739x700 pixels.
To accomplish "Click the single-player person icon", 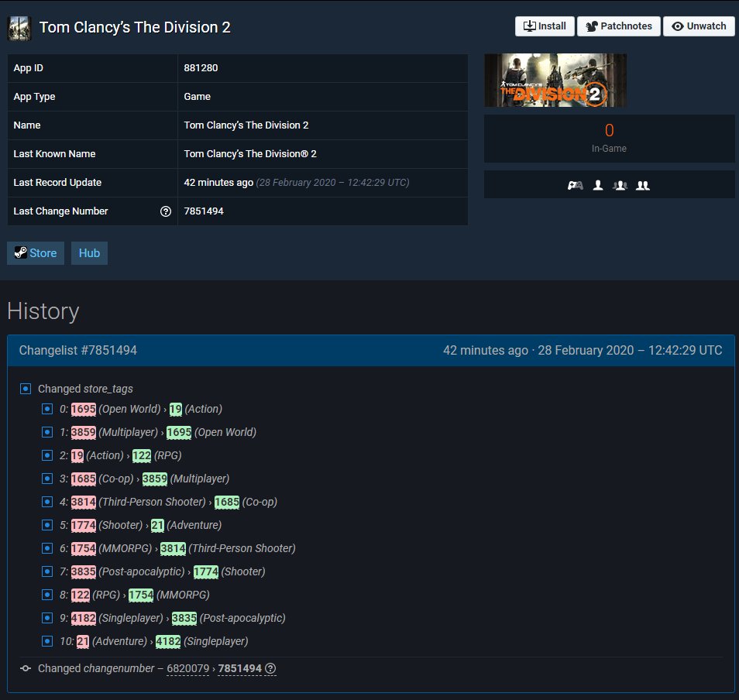I will (x=597, y=186).
